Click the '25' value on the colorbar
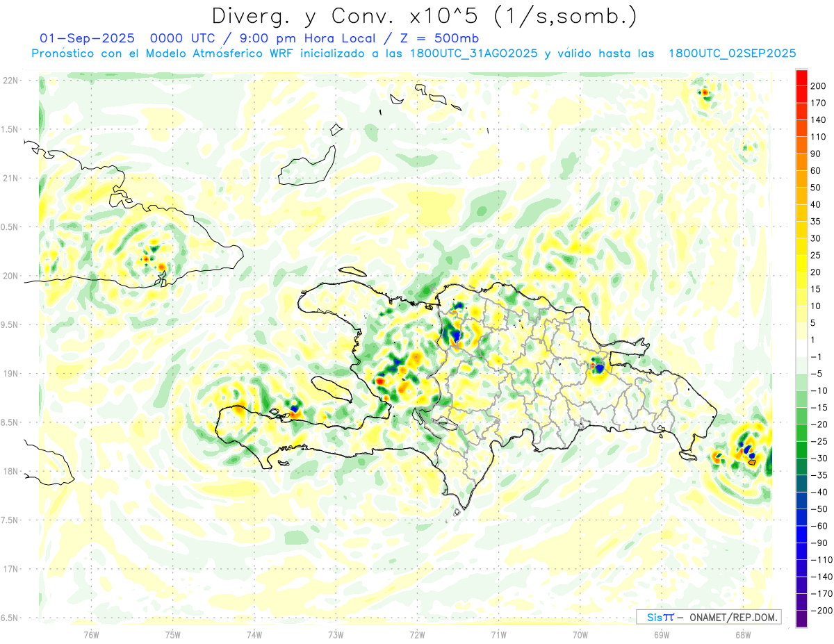 click(816, 255)
